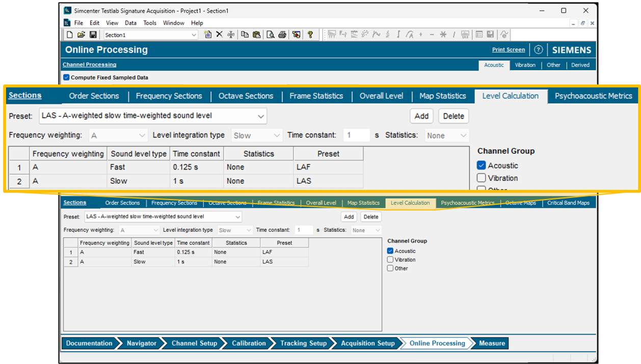Click the first grayed-out cursor icon in display toolbar
The width and height of the screenshot is (641, 364).
[332, 35]
